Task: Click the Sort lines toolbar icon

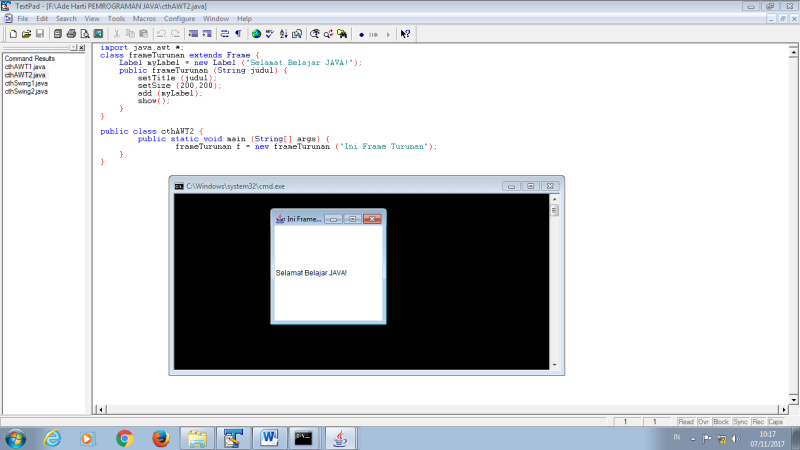Action: pyautogui.click(x=283, y=34)
